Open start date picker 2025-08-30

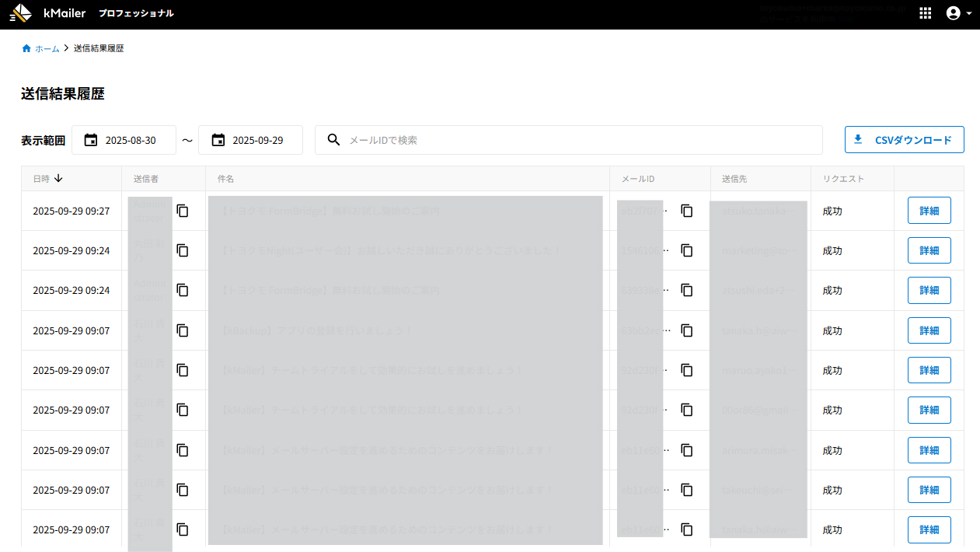[124, 140]
